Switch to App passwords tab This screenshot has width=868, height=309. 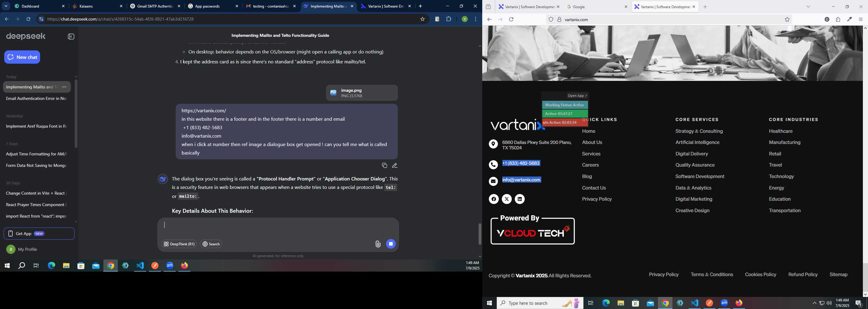213,6
